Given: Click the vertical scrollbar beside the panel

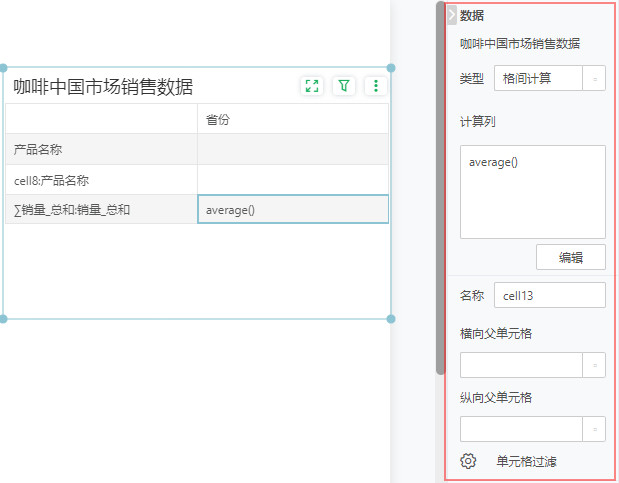Looking at the screenshot, I should (440, 188).
